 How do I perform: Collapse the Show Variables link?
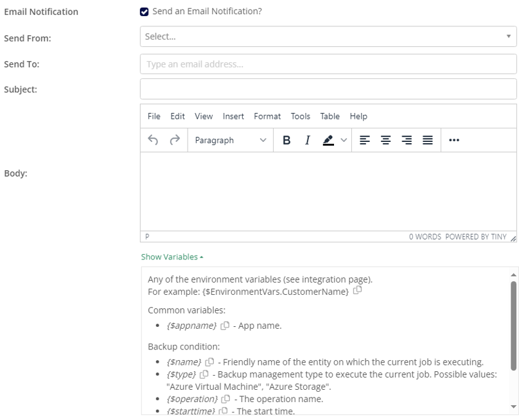172,257
